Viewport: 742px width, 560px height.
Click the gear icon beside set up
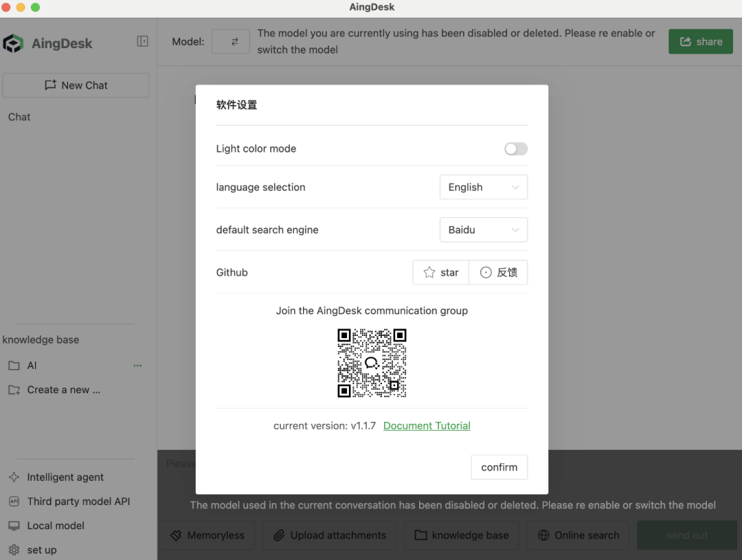pos(14,550)
